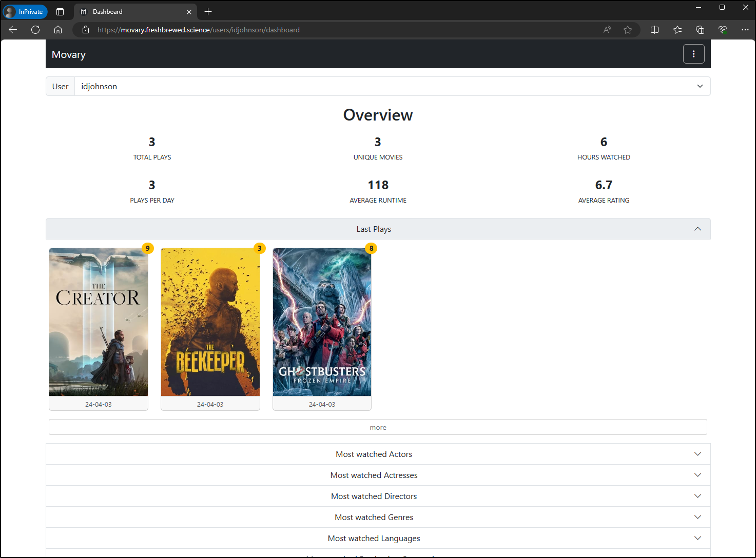
Task: Open the Favorites list icon
Action: (677, 30)
